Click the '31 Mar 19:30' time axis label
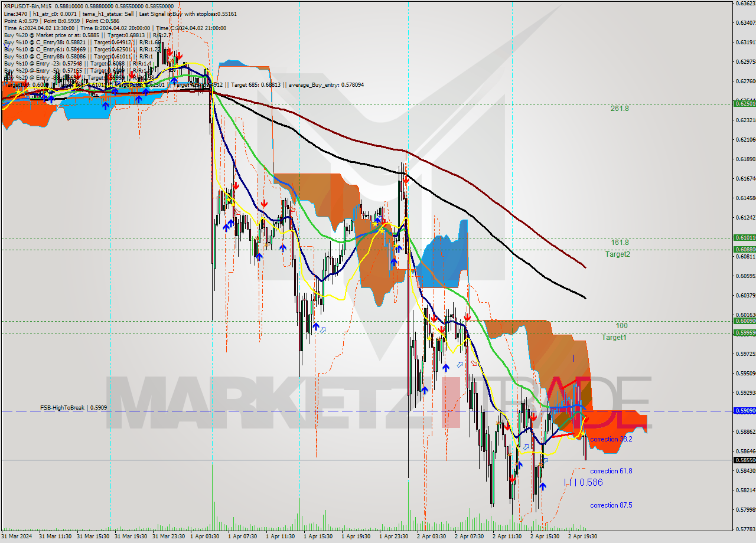Viewport: 756px width, 543px height. coord(131,537)
